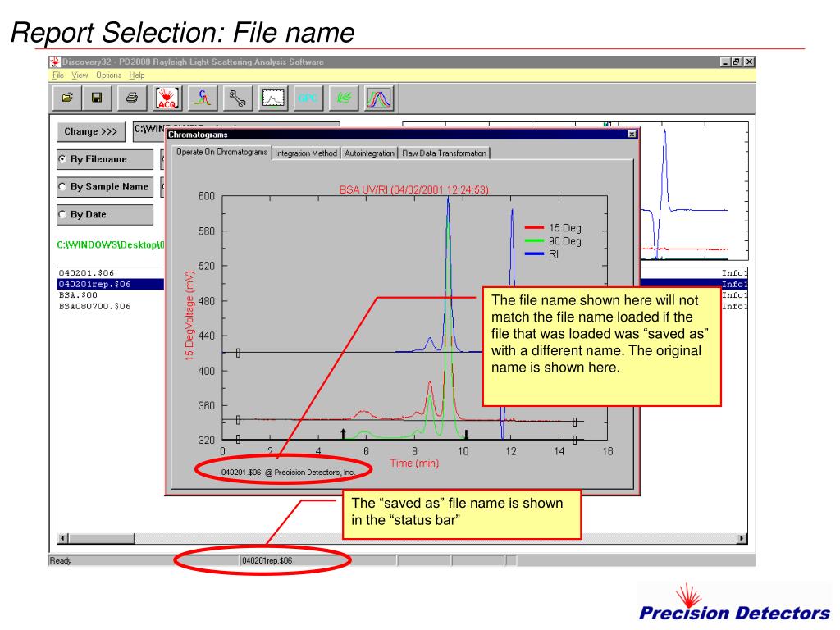
Task: Click the horizontal scrollbar thumb under file list
Action: (101, 538)
